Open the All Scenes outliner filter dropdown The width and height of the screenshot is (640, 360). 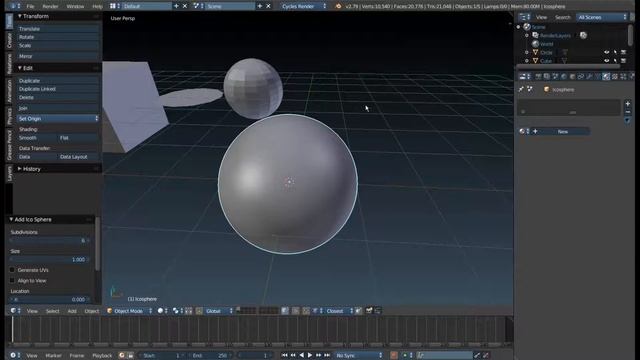(x=602, y=17)
